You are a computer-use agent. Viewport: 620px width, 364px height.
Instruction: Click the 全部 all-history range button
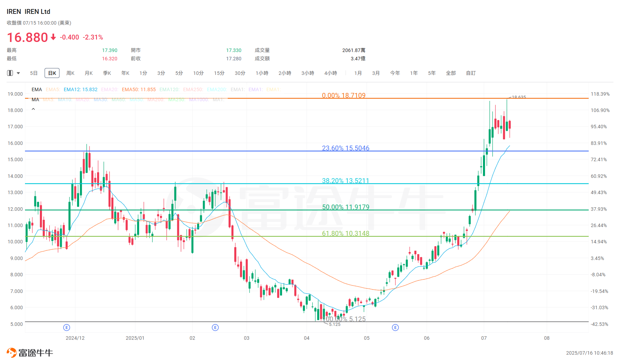[451, 73]
